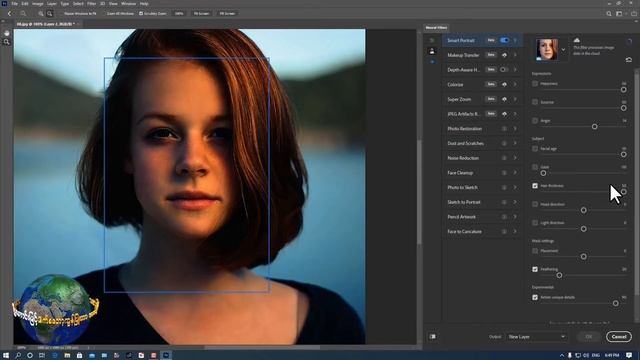Expand the Depth-Aware Haze chevron

click(516, 70)
